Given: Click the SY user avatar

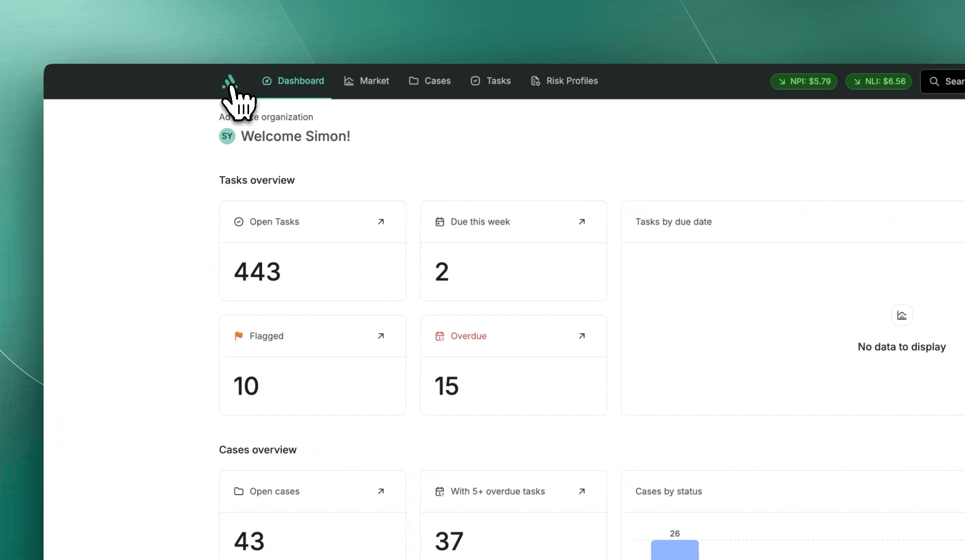Looking at the screenshot, I should click(227, 136).
